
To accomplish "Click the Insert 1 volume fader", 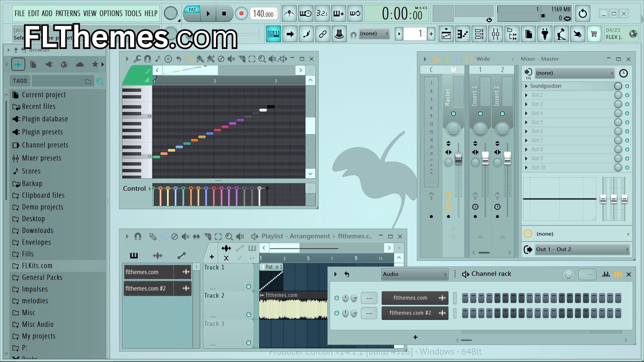I will (485, 158).
